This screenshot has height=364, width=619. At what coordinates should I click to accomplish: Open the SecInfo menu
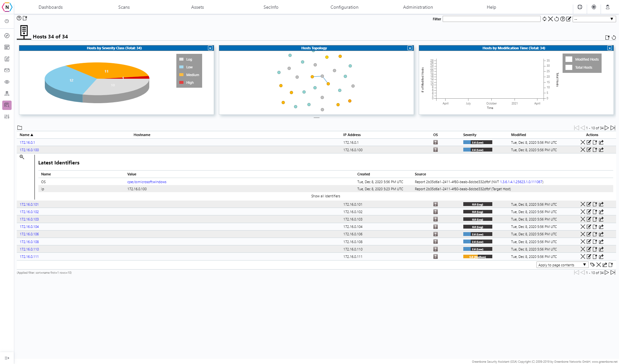271,7
